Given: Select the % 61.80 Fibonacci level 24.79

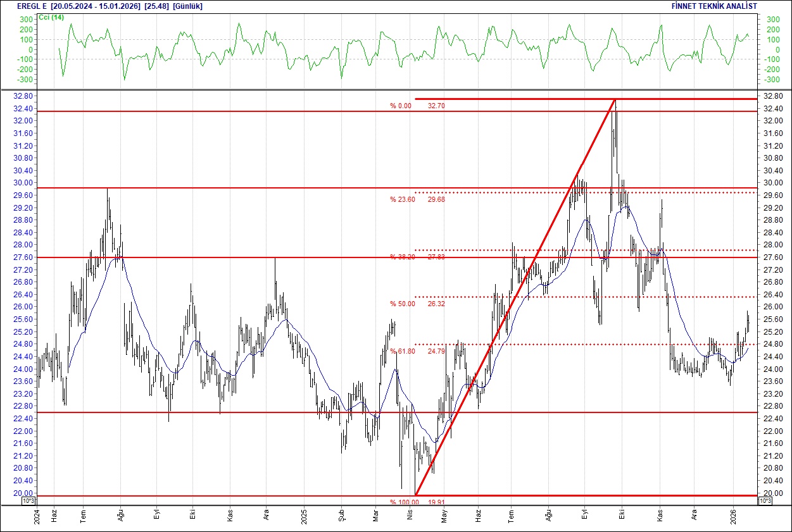Looking at the screenshot, I should [x=415, y=350].
